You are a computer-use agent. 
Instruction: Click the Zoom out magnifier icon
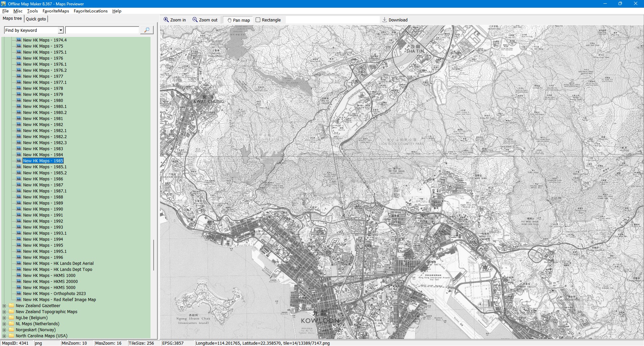point(195,20)
